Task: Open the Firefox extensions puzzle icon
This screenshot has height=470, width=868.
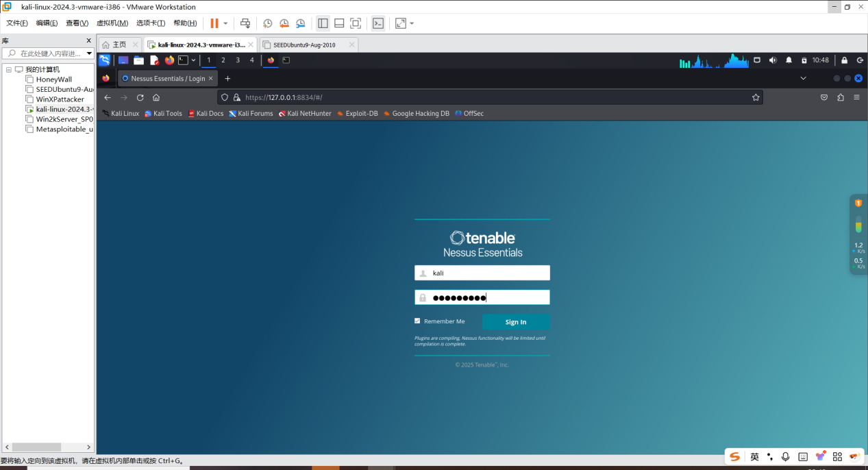Action: click(x=841, y=97)
